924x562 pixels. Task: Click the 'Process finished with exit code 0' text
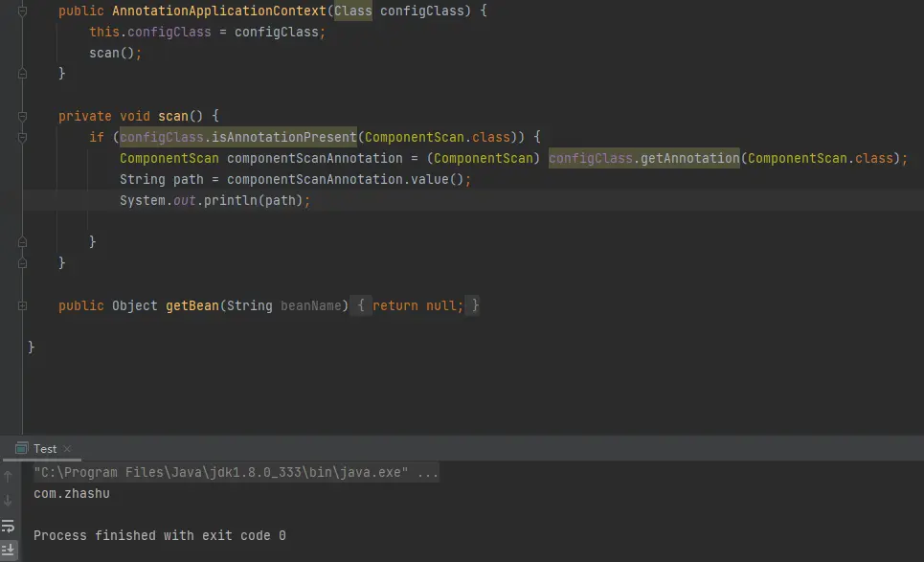(x=159, y=536)
